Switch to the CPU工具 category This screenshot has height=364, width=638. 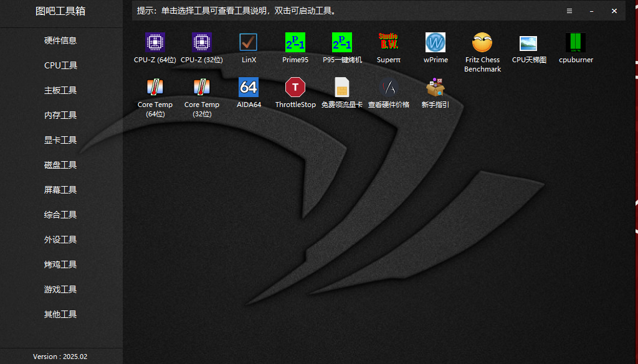coord(60,65)
